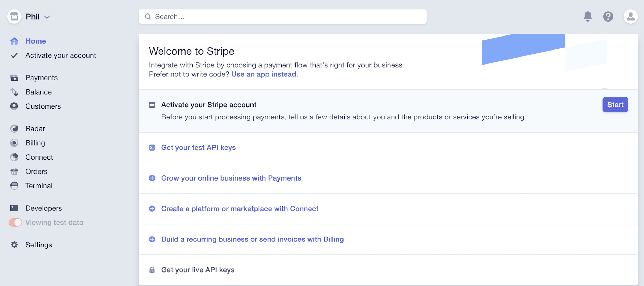Open Radar section
Screen dimensions: 644x286
tap(35, 128)
